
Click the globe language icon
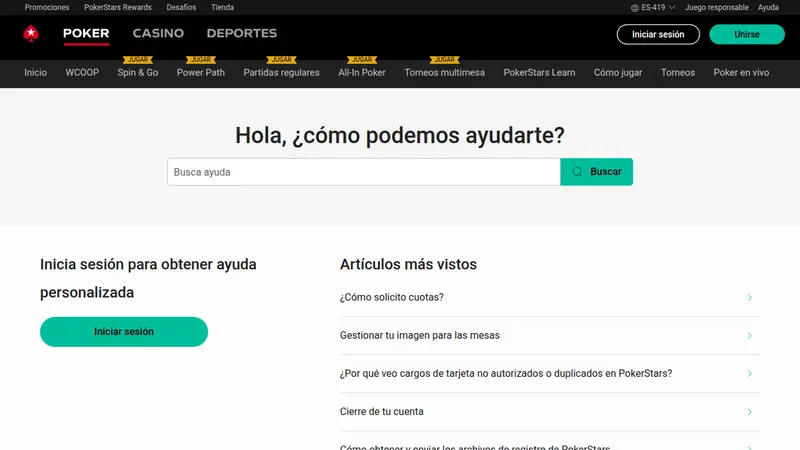635,8
